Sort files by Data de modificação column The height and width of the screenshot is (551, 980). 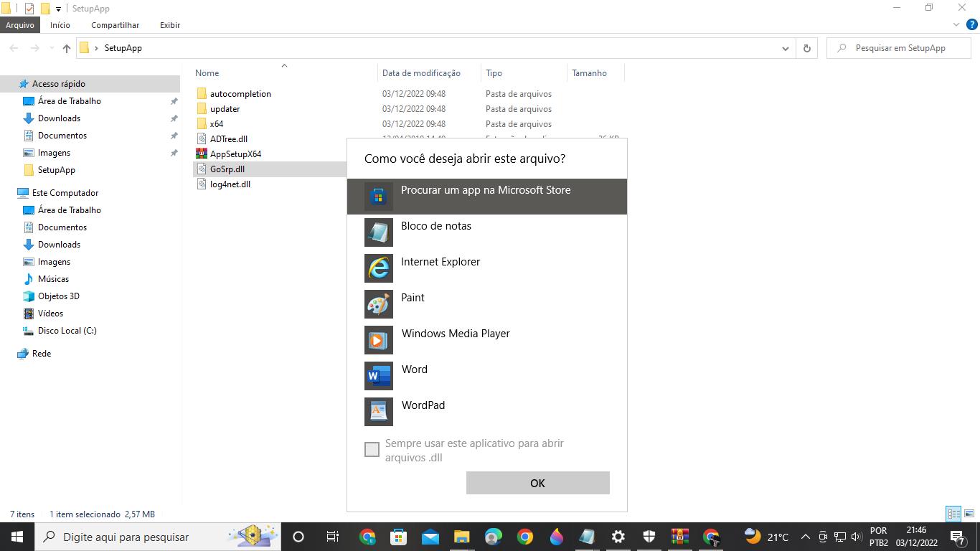(x=421, y=73)
